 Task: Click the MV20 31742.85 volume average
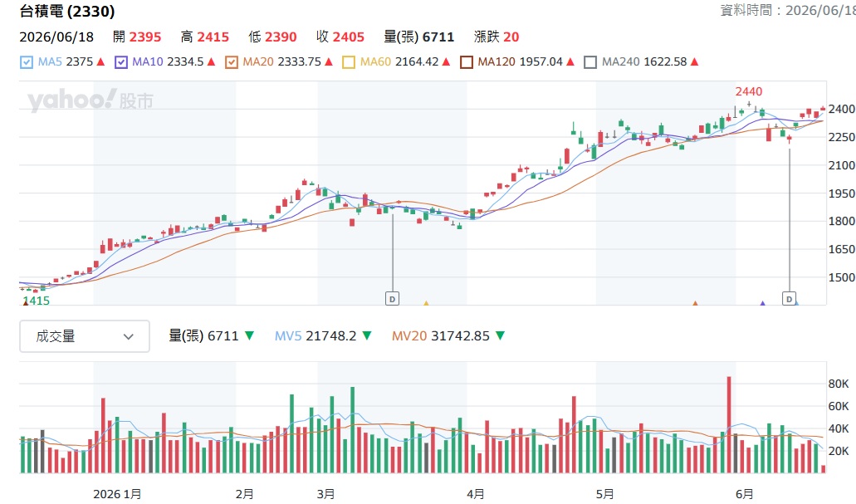(x=441, y=335)
